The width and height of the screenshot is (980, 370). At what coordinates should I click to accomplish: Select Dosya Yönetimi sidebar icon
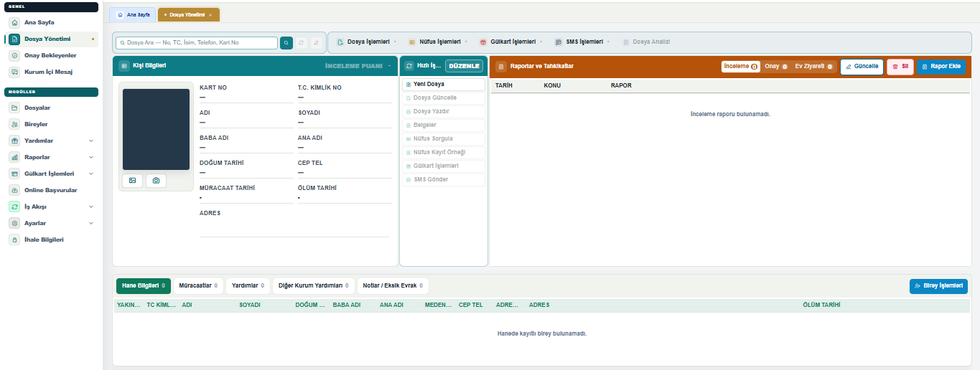point(14,39)
